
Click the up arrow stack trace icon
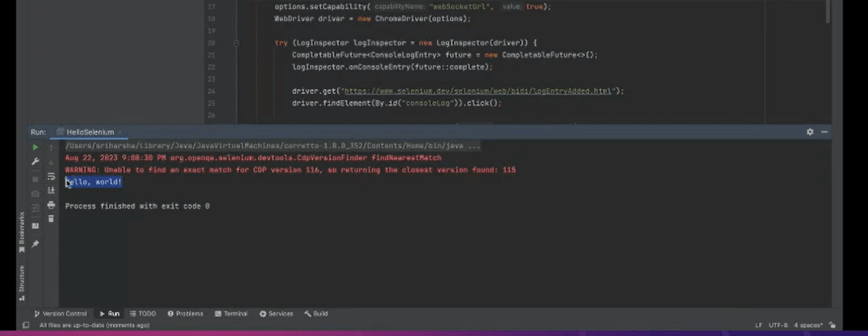point(51,147)
